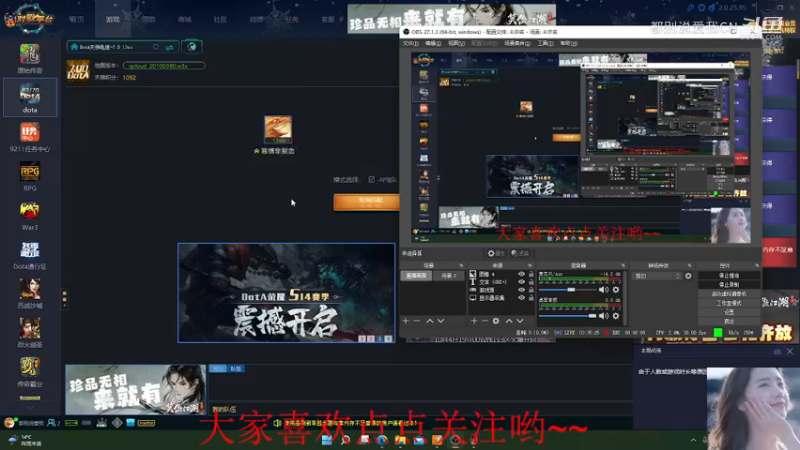Add a new scene in OBS scenes panel

406,321
